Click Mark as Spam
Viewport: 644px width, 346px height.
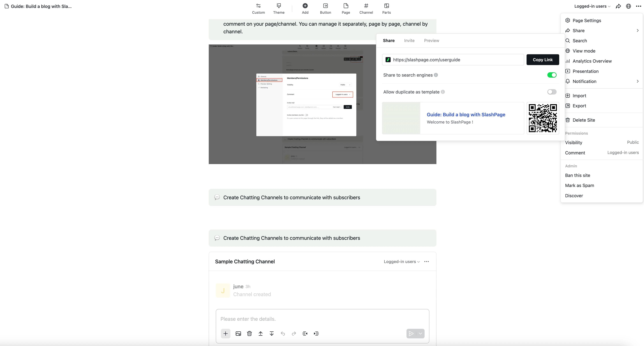580,186
